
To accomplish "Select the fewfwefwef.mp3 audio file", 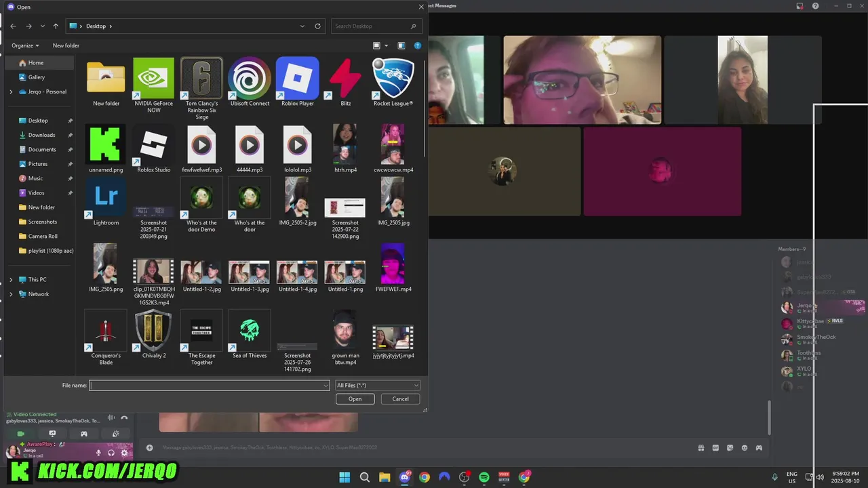I will tap(201, 148).
